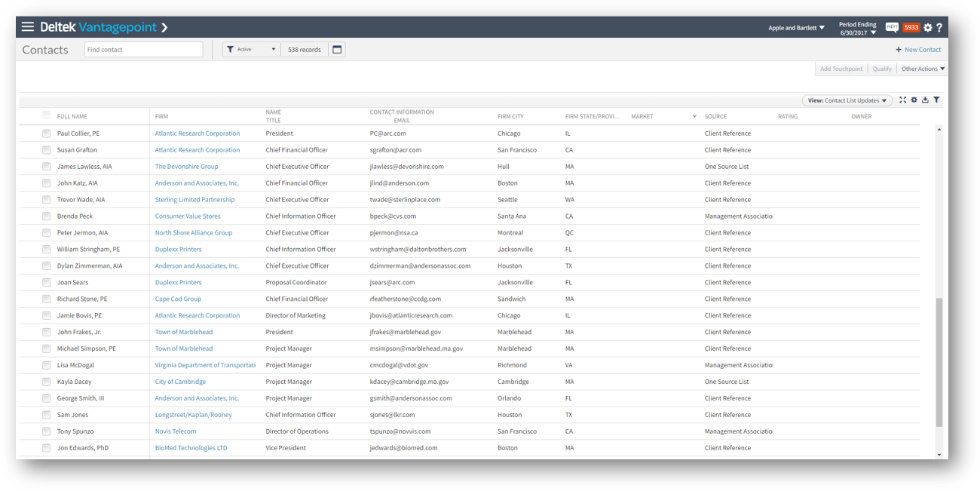The image size is (980, 491).
Task: Download the contact list via export icon
Action: [x=925, y=100]
